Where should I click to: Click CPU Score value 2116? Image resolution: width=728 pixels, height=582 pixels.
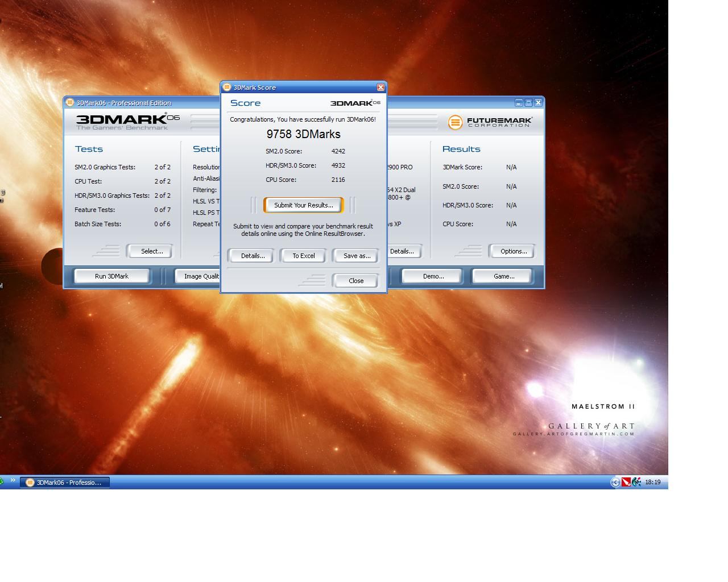point(338,180)
